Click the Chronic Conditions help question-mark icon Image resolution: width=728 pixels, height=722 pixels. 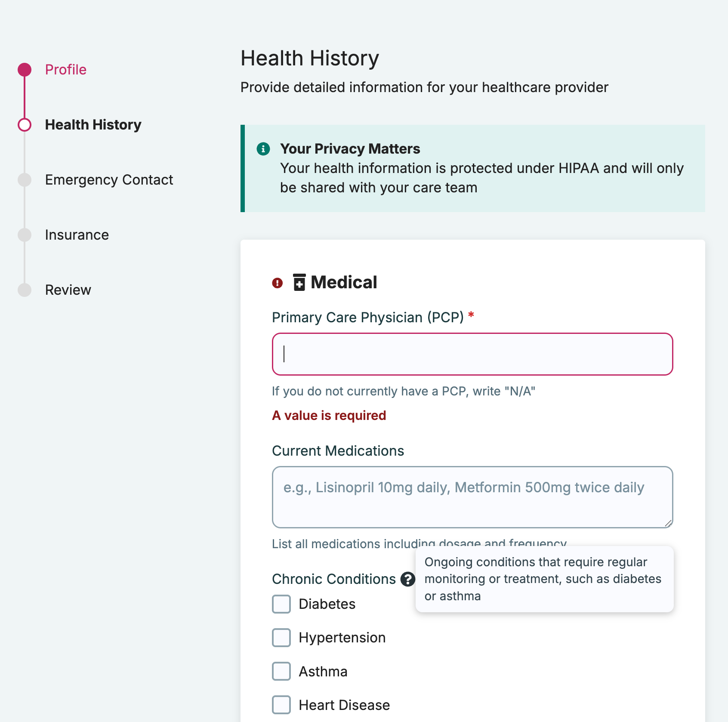click(x=407, y=579)
